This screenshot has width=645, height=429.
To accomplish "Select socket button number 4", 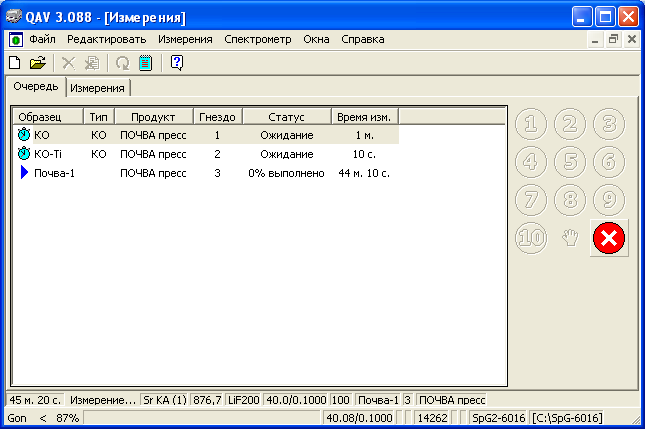I will tap(531, 162).
